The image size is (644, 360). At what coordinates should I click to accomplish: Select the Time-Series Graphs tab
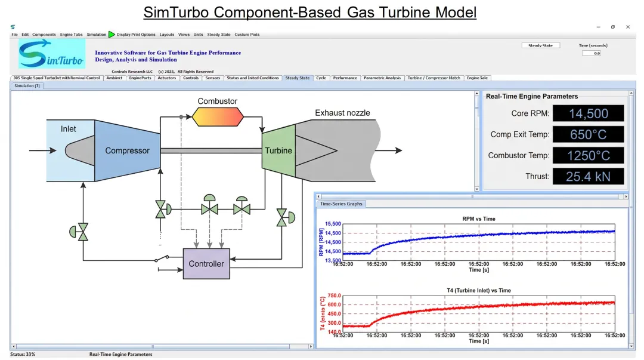341,204
